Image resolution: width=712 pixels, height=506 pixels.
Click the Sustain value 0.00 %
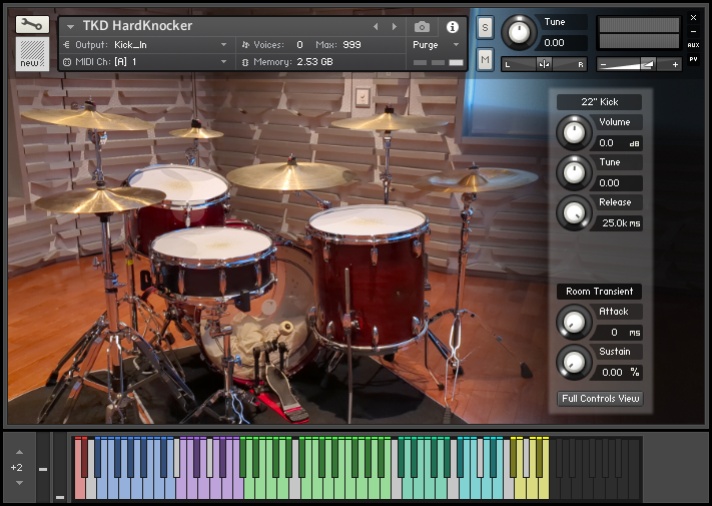618,372
